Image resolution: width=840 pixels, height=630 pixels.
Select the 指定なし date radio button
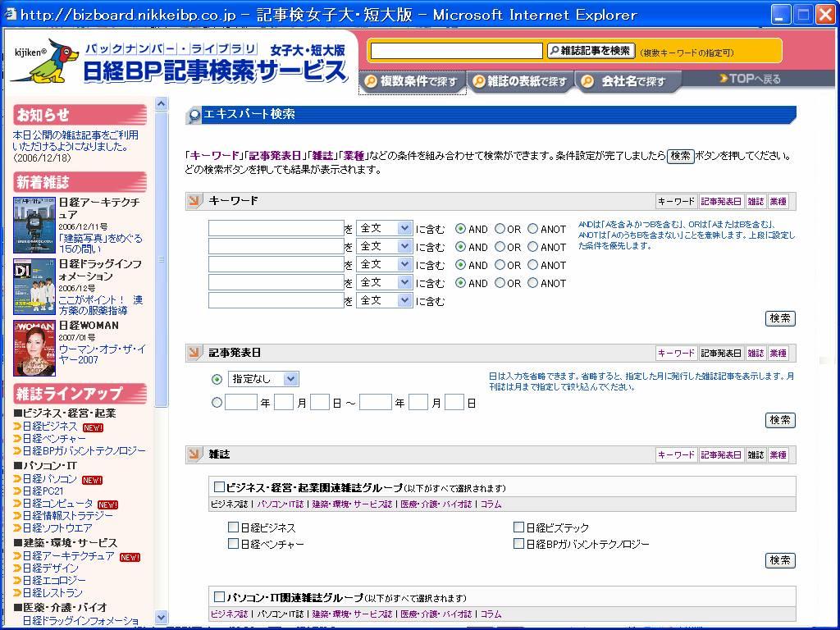coord(217,379)
